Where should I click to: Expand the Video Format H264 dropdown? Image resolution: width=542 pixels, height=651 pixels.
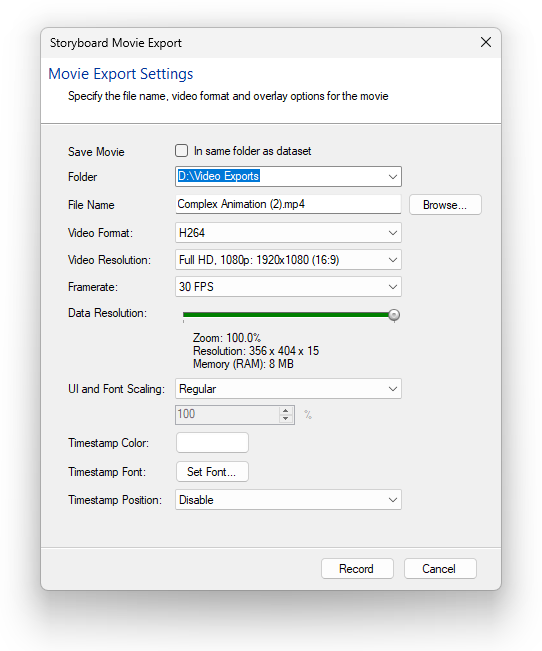pyautogui.click(x=288, y=233)
